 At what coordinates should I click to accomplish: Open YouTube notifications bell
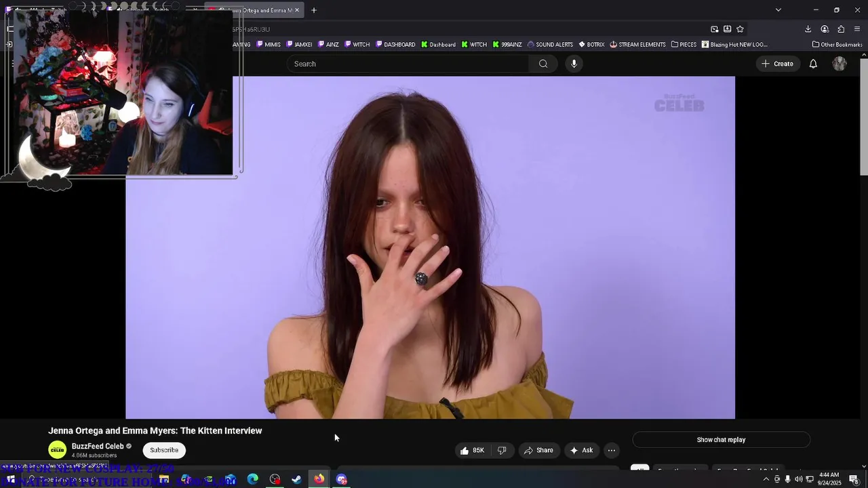pos(813,64)
